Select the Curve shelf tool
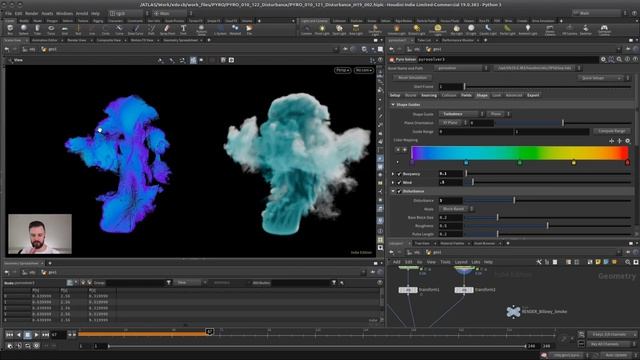The height and width of the screenshot is (360, 640). click(x=119, y=30)
